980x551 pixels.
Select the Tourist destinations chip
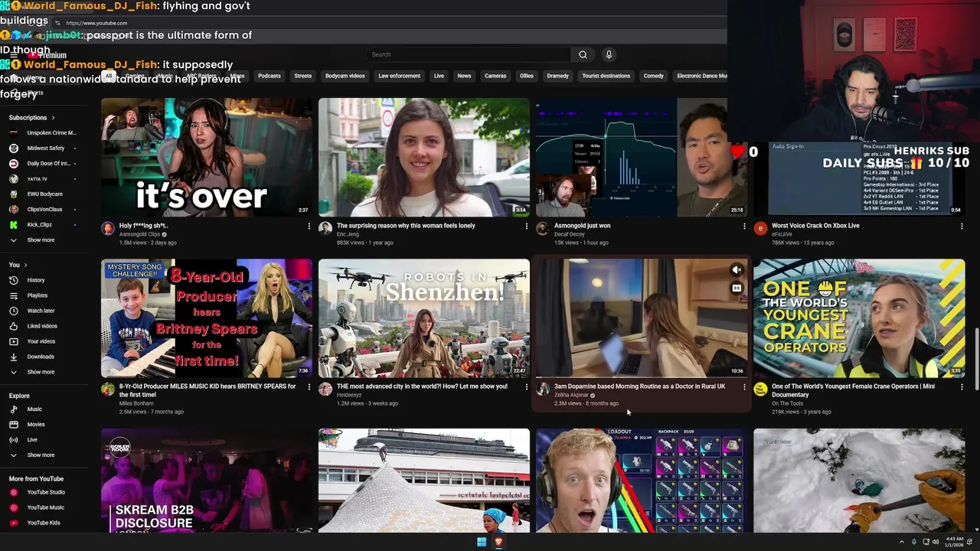606,76
